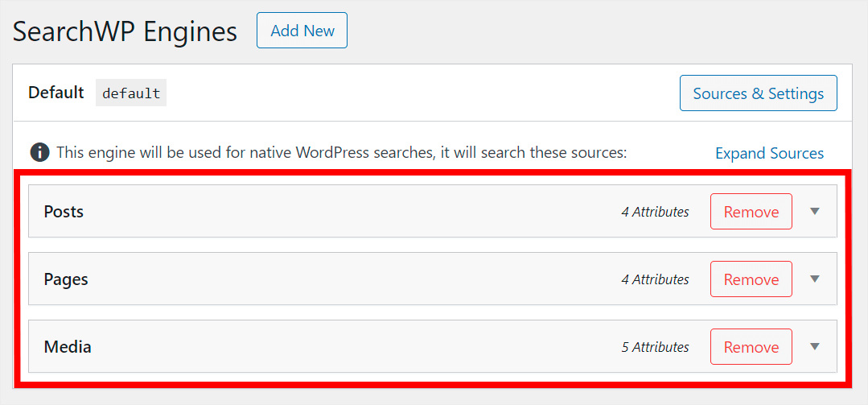Click the Add New engine button
This screenshot has height=405, width=868.
pyautogui.click(x=302, y=31)
